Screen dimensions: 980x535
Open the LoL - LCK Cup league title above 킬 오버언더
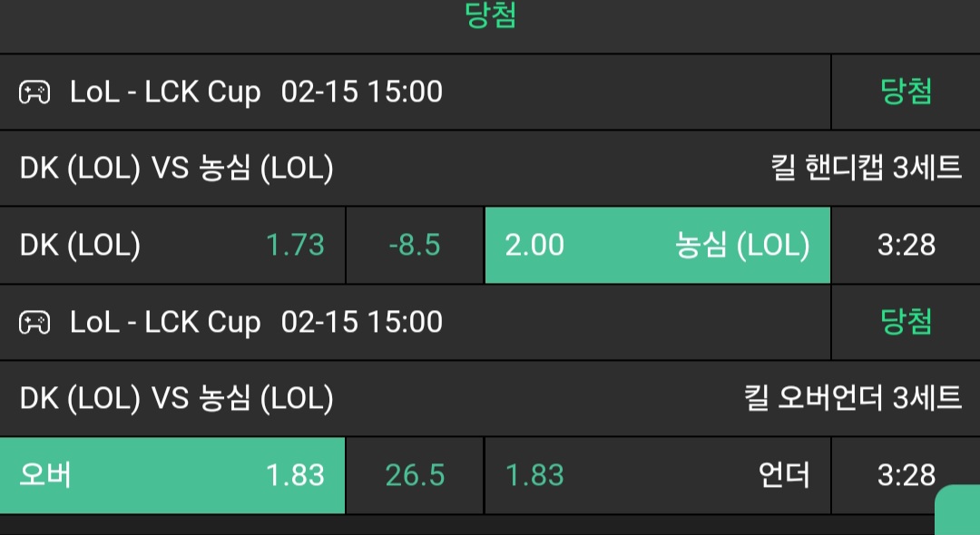point(165,322)
